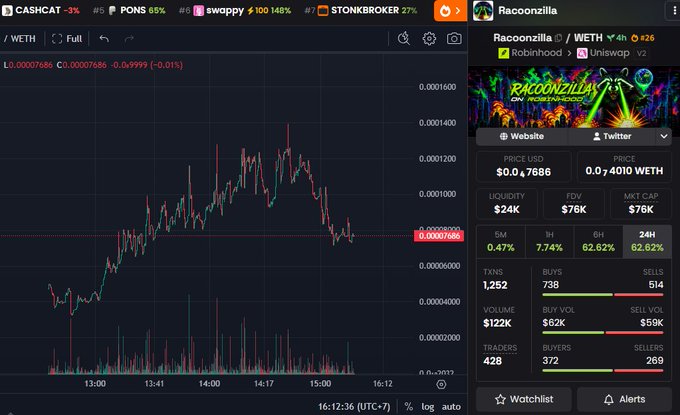Click the buy/sell volume ratio bar

[x=603, y=333]
